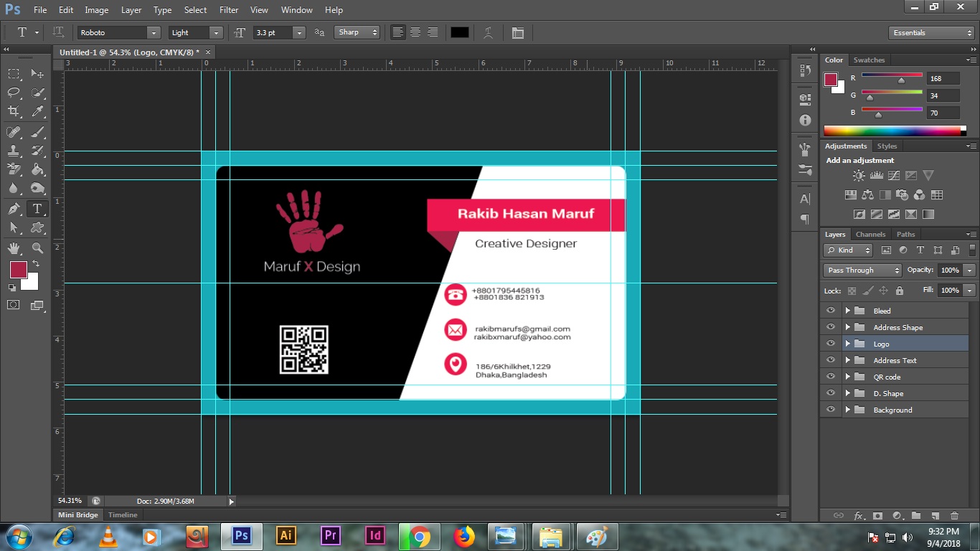
Task: Open the Filter menu
Action: (x=229, y=10)
